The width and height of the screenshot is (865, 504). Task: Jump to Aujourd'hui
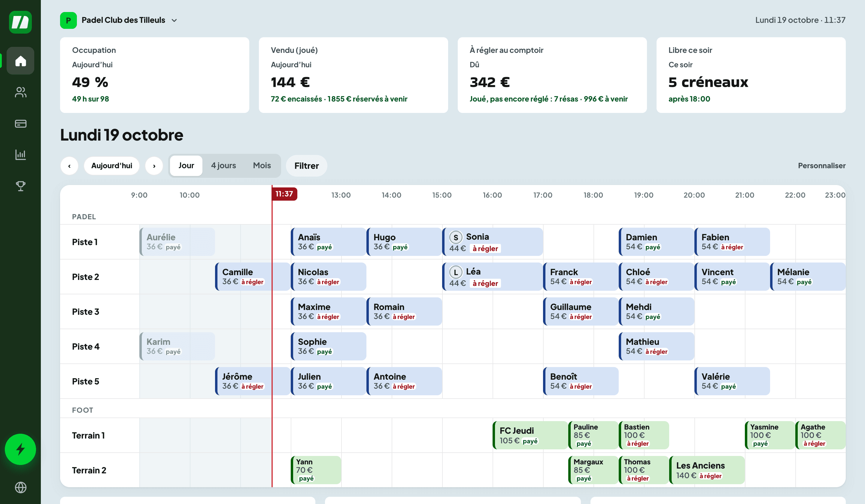(x=111, y=166)
